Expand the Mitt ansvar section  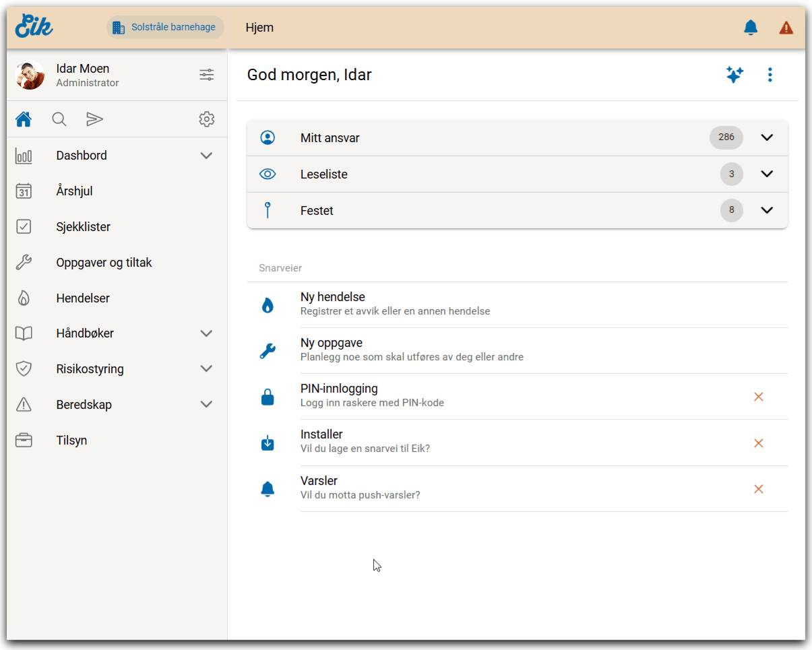tap(766, 137)
